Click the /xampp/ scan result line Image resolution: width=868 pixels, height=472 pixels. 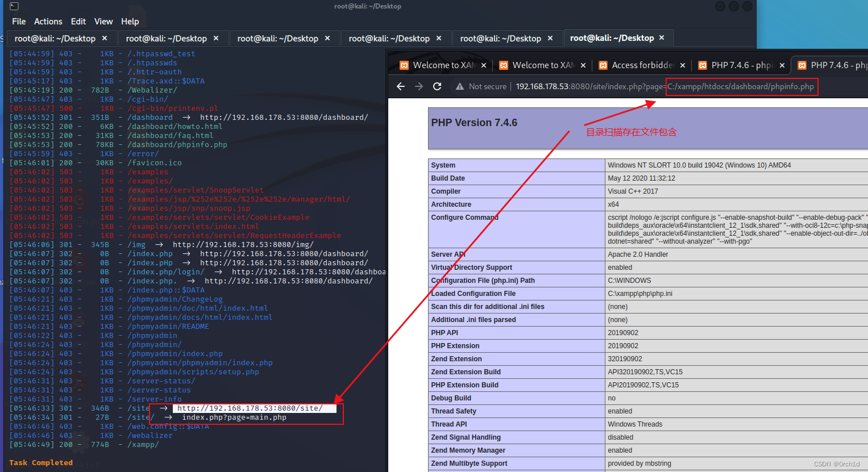pos(84,445)
